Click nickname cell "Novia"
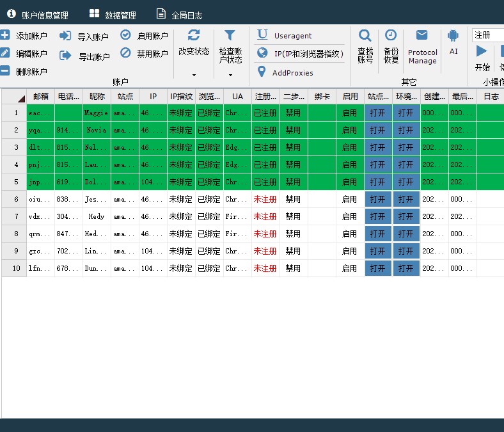Viewport: 504px width, 432px height. [x=97, y=130]
